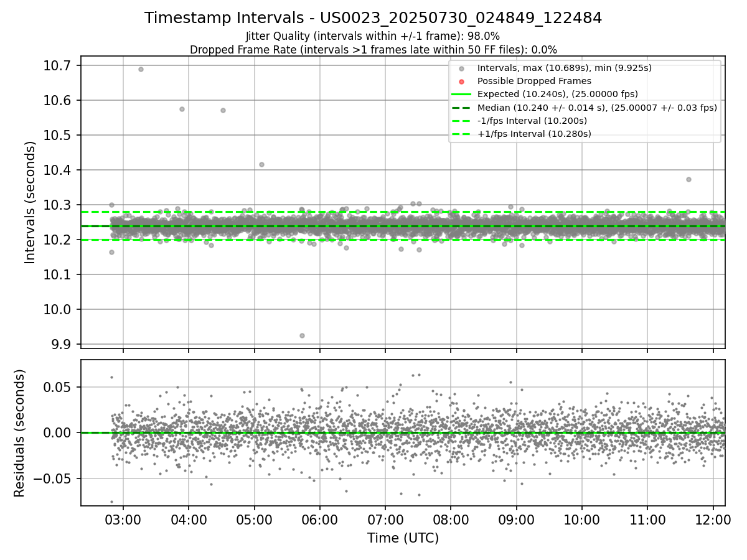747x560 pixels.
Task: Click the plot title 'Timestamp Intervals - US0023_20250730_024849_122484'
Action: click(x=374, y=18)
